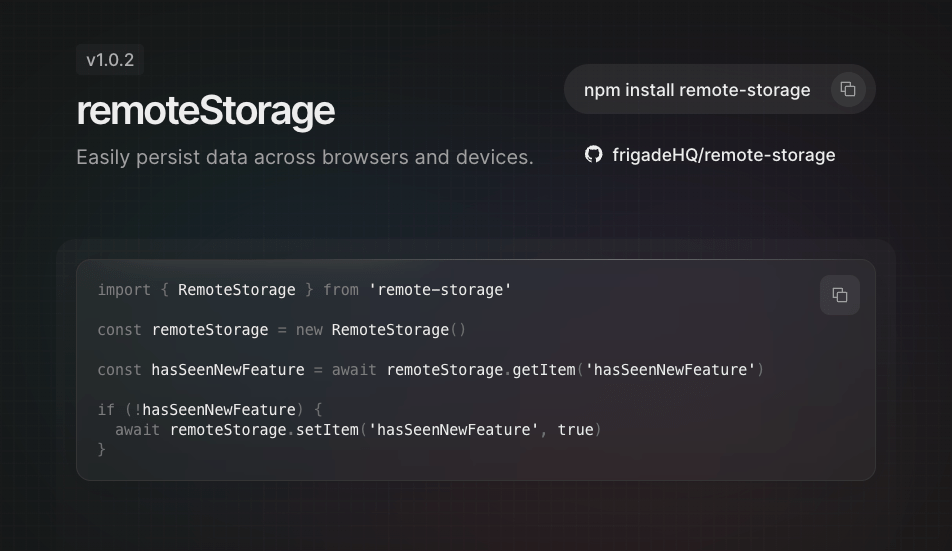Copy the code snippet to clipboard
This screenshot has height=551, width=952.
point(839,295)
